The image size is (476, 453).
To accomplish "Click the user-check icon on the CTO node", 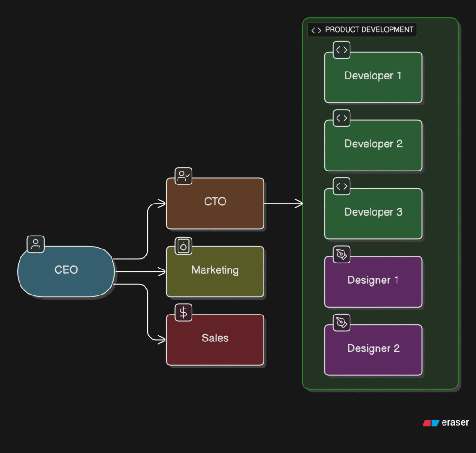I will click(x=183, y=176).
